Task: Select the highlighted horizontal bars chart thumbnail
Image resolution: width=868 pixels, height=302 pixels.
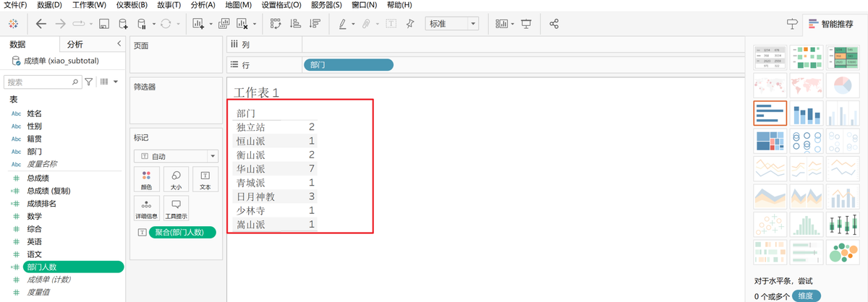Action: [770, 114]
